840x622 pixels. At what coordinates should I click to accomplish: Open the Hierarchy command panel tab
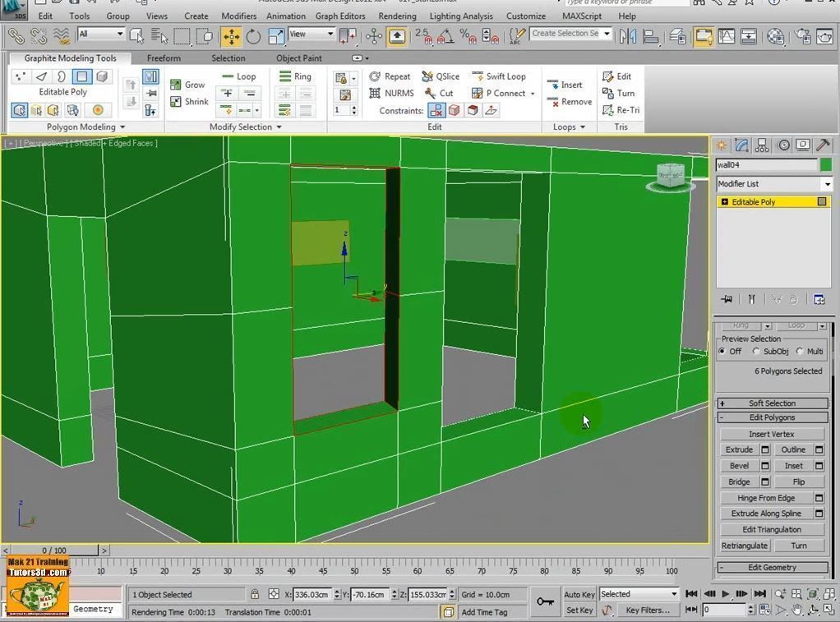[762, 145]
